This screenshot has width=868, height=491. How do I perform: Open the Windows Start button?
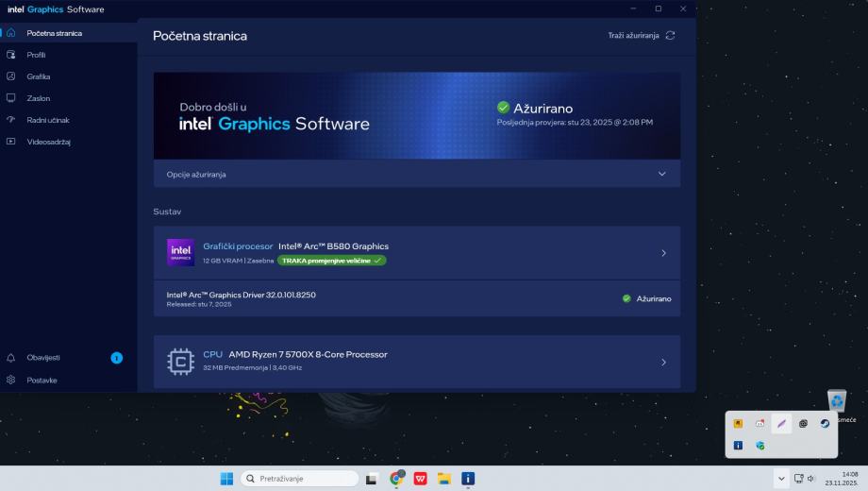click(226, 479)
